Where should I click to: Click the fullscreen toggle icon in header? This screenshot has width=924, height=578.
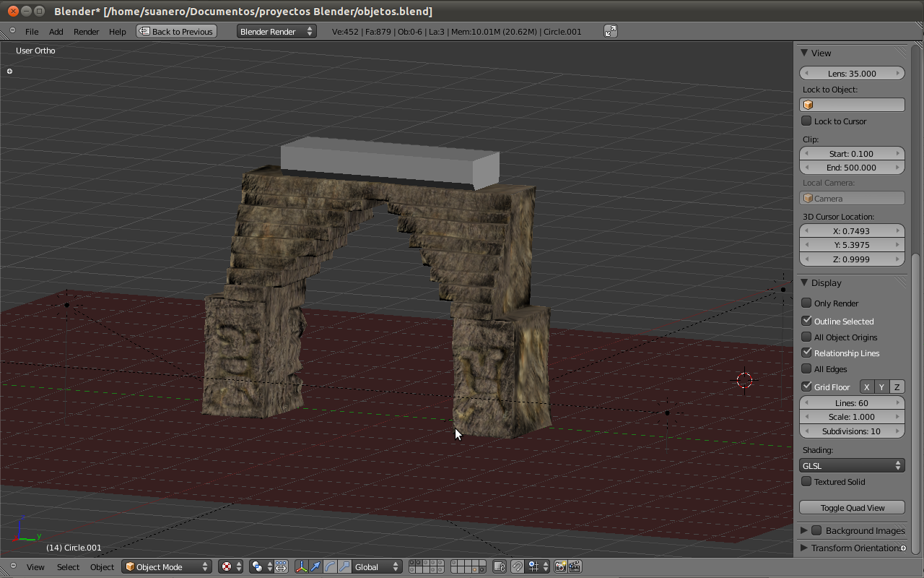(611, 31)
